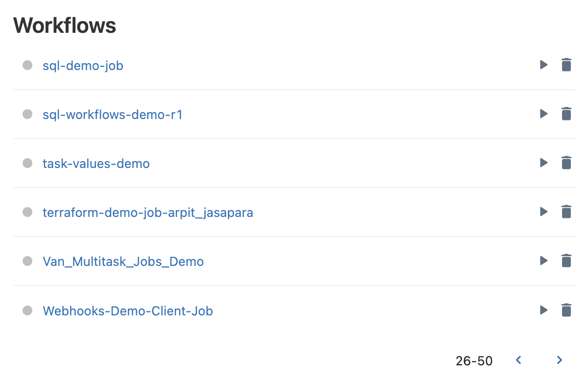The image size is (588, 381).
Task: Delete the sql-demo-job workflow
Action: (566, 65)
